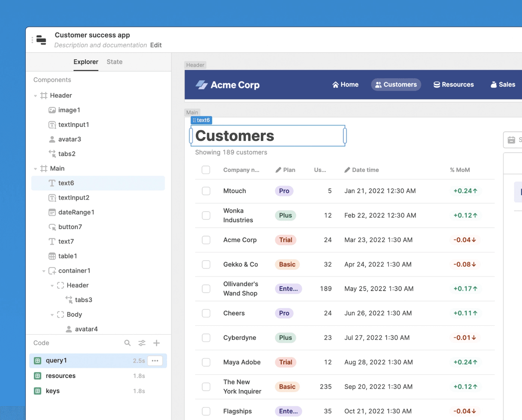Click the search icon in Code panel
The width and height of the screenshot is (522, 420).
point(128,343)
